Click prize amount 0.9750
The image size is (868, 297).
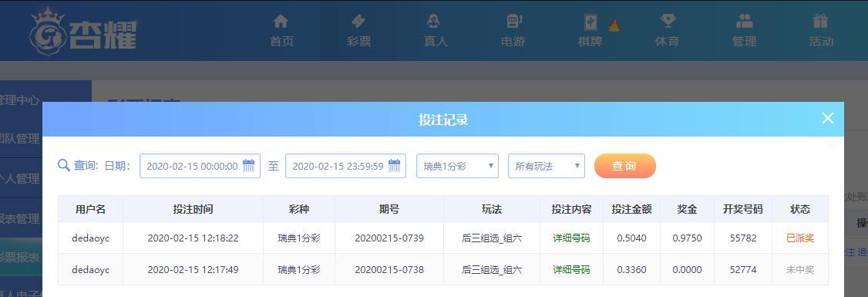[x=687, y=238]
